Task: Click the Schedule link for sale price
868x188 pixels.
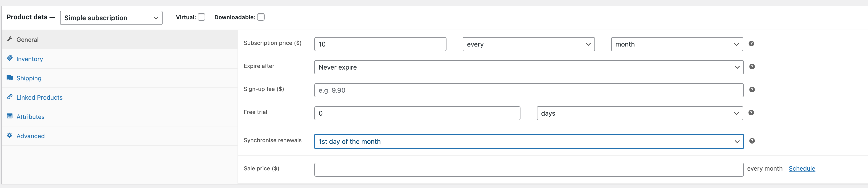Action: point(802,168)
